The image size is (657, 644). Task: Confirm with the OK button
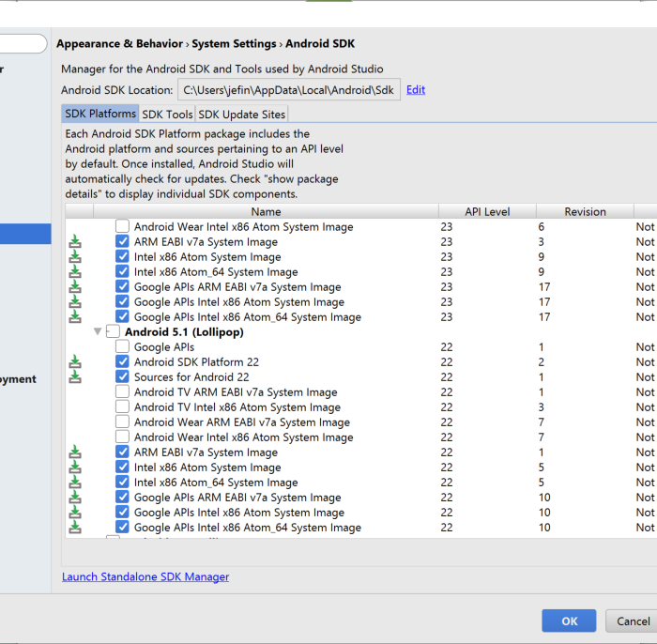tap(569, 621)
